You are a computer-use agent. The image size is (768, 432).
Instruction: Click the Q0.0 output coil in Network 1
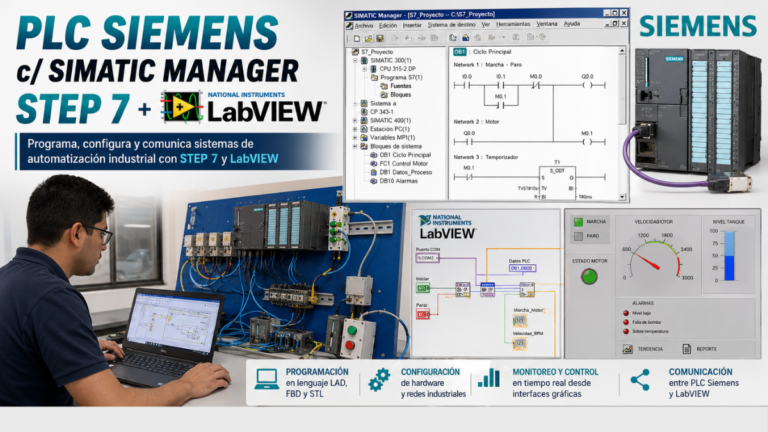(x=588, y=85)
